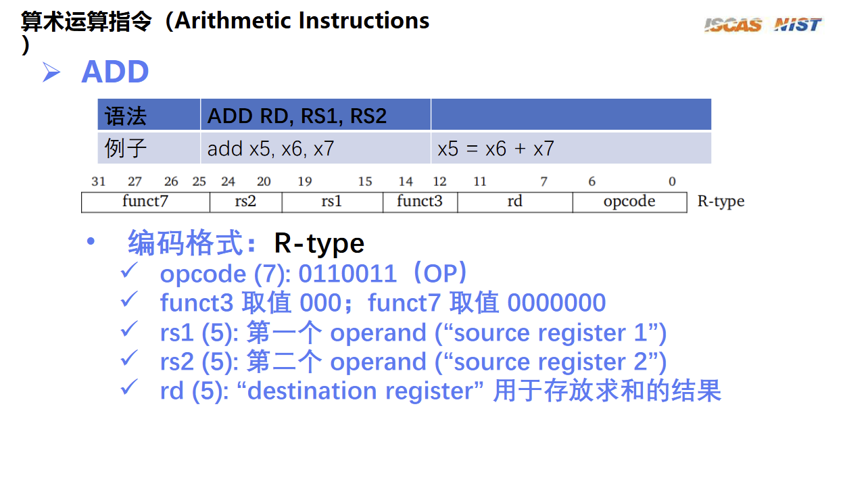Screen dimensions: 868x488
Task: Click the "opcode (7): 0110011（OP）" line
Action: coord(314,274)
